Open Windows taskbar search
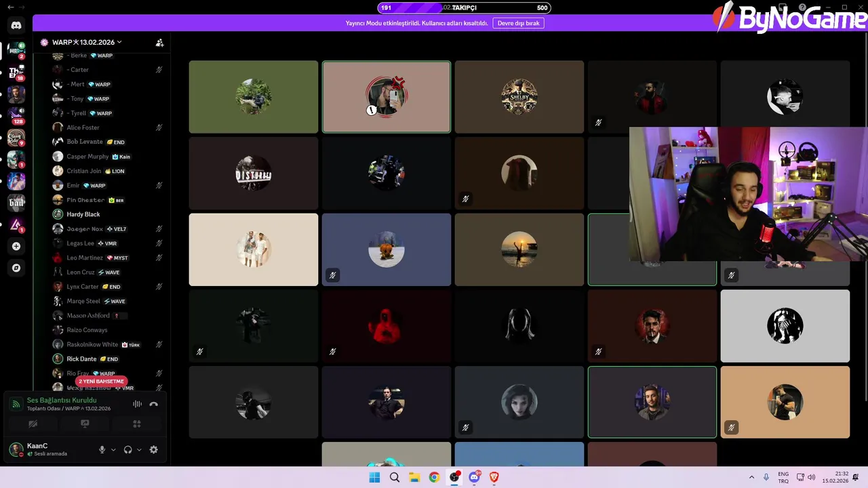 [x=395, y=477]
